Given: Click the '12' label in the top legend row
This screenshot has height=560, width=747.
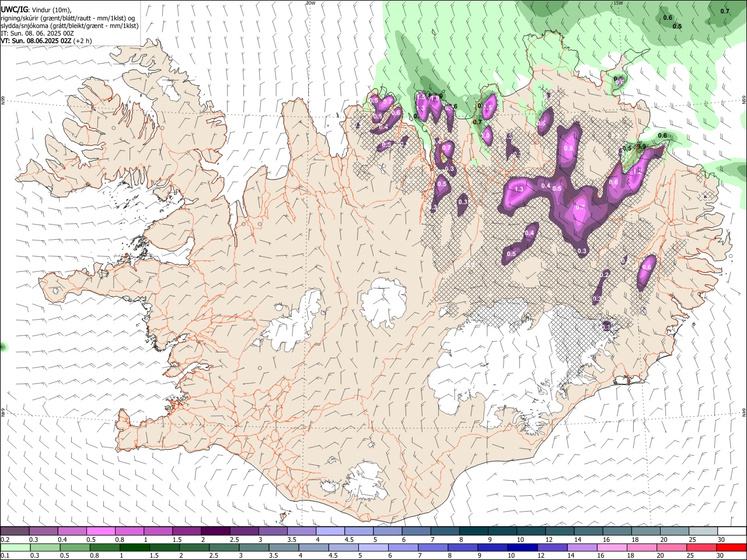Looking at the screenshot, I should point(549,540).
